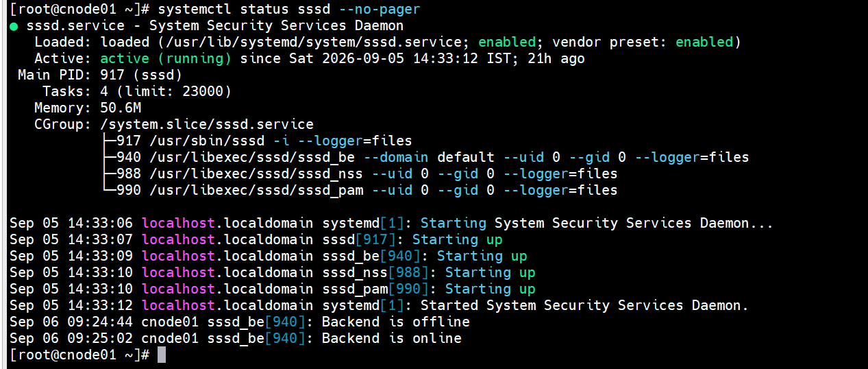Click the log line "Starting System Security Services Daemon..."
The height and width of the screenshot is (369, 868).
597,223
